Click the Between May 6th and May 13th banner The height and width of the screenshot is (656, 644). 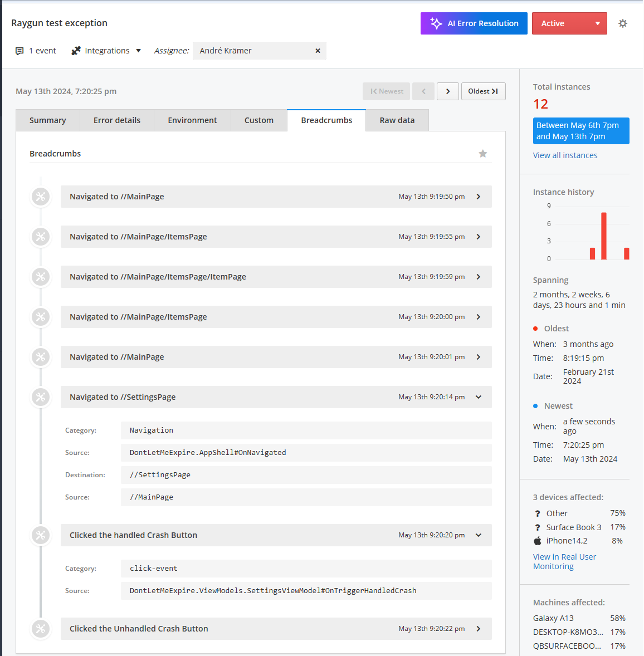coord(580,131)
